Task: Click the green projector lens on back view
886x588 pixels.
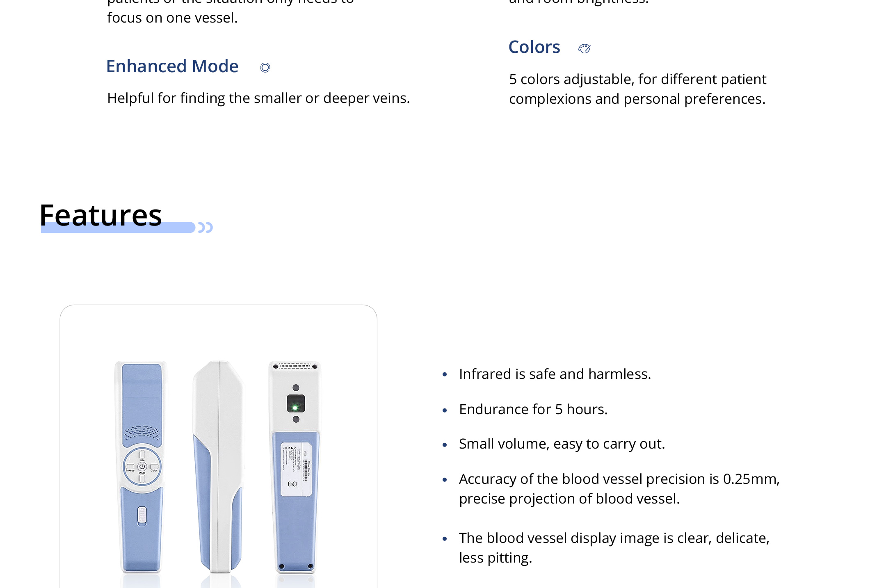Action: pyautogui.click(x=295, y=407)
